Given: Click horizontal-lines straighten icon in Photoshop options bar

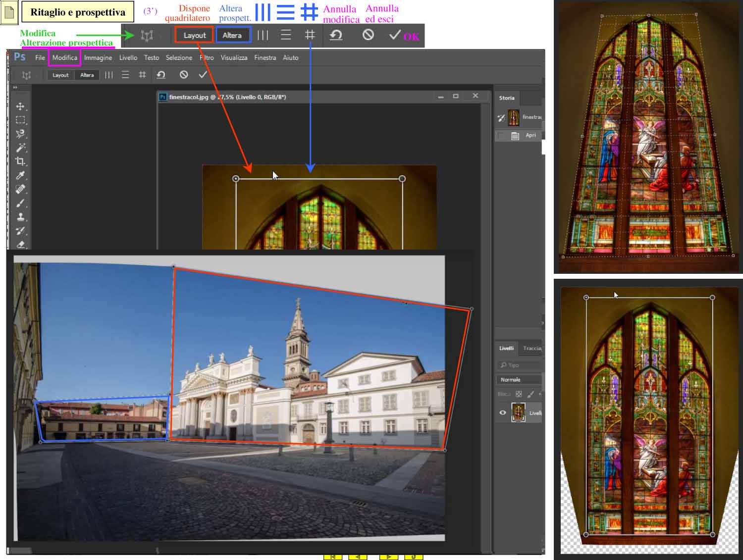Looking at the screenshot, I should coord(125,75).
